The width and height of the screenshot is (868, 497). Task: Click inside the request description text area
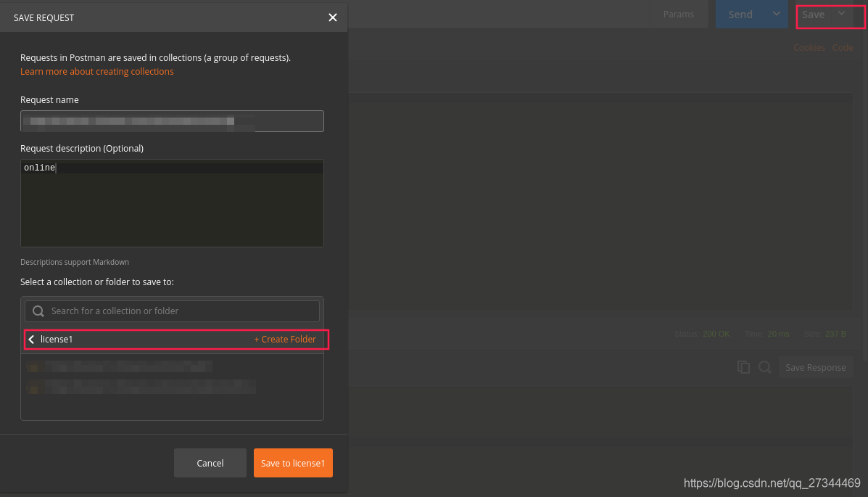click(x=172, y=202)
